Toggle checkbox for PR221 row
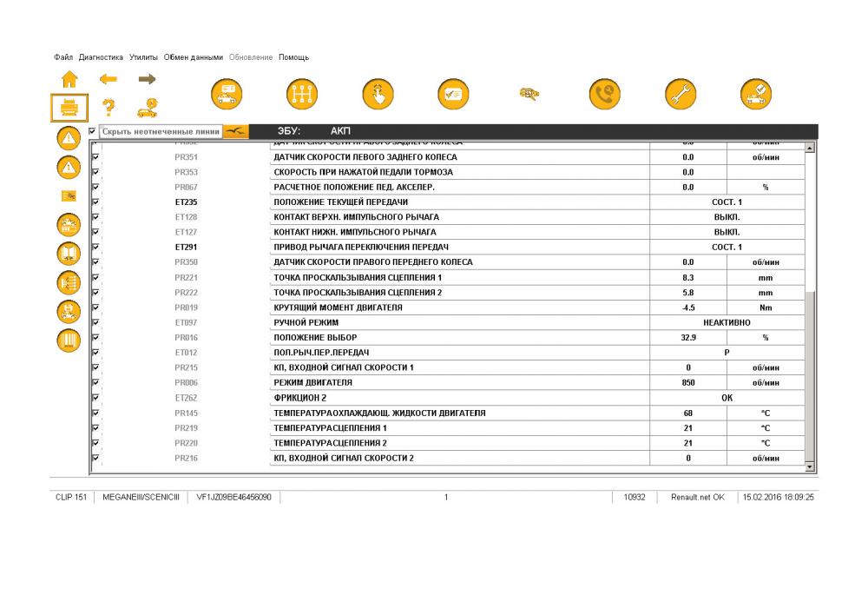The width and height of the screenshot is (868, 615). [x=95, y=277]
